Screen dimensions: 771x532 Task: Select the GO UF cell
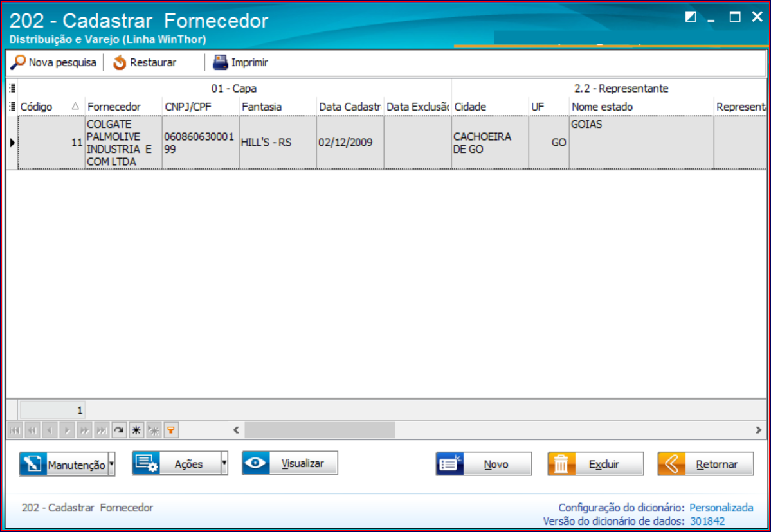pos(549,143)
